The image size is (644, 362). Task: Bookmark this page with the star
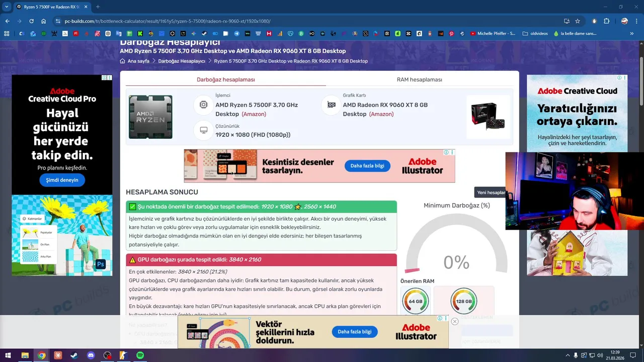(x=578, y=21)
